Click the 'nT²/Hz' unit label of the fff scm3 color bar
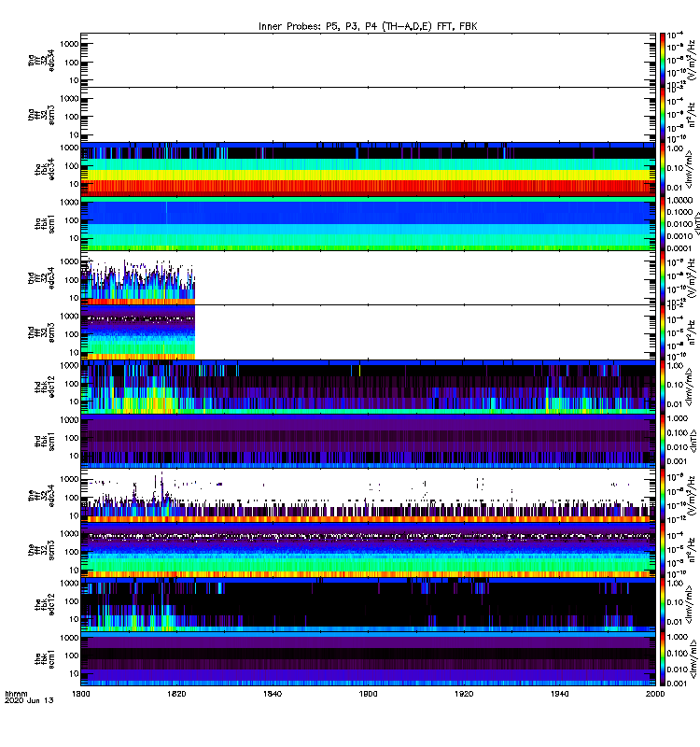The height and width of the screenshot is (747, 700). [x=692, y=549]
